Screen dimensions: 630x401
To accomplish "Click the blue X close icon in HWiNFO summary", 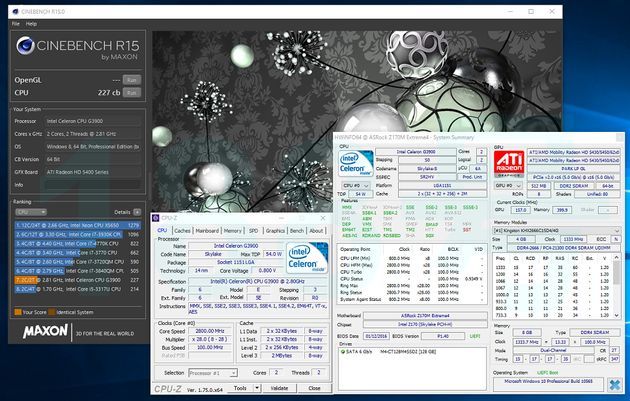I will pyautogui.click(x=614, y=385).
